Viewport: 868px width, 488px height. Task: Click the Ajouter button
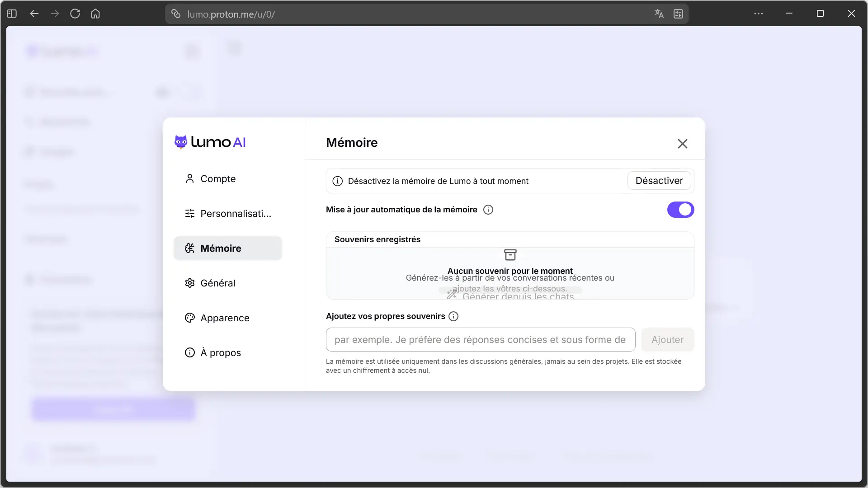667,340
